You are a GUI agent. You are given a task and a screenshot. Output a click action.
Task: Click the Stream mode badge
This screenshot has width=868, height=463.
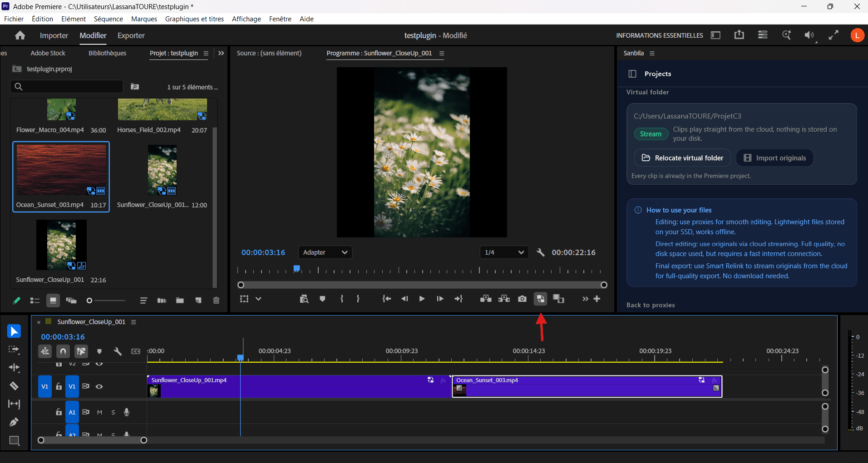click(x=651, y=134)
